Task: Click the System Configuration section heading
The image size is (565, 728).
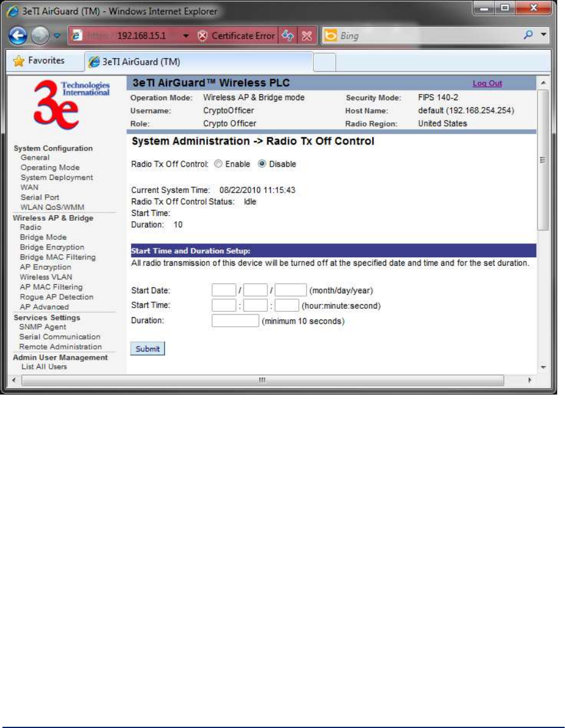Action: coord(53,148)
